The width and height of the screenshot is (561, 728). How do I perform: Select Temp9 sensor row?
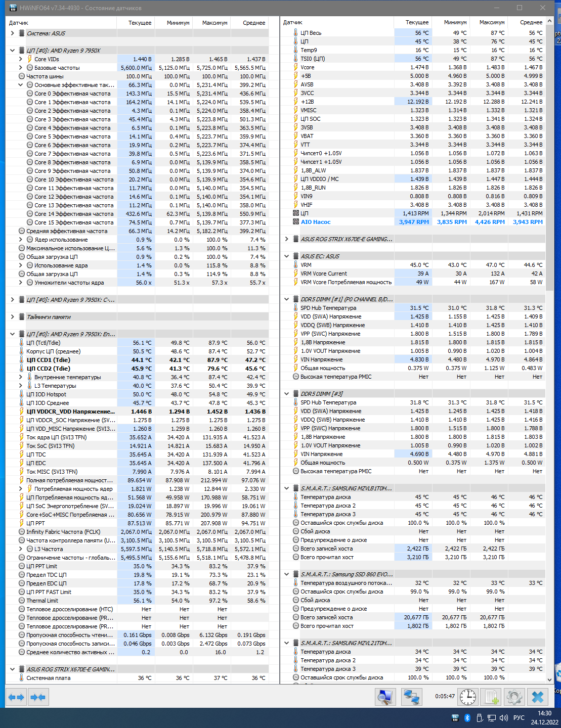[413, 50]
